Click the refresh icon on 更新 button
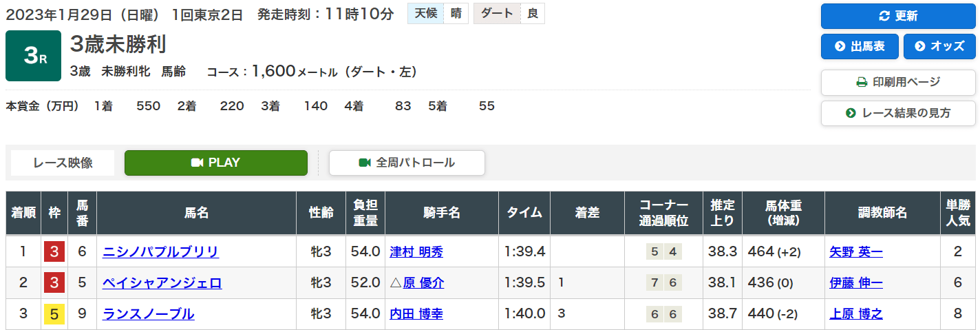The width and height of the screenshot is (980, 330). point(884,17)
